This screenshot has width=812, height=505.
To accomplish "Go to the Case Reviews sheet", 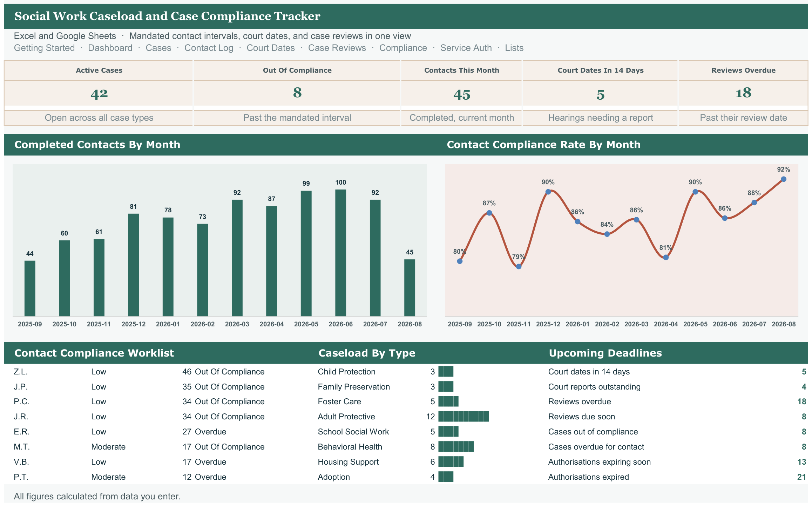I will 337,48.
